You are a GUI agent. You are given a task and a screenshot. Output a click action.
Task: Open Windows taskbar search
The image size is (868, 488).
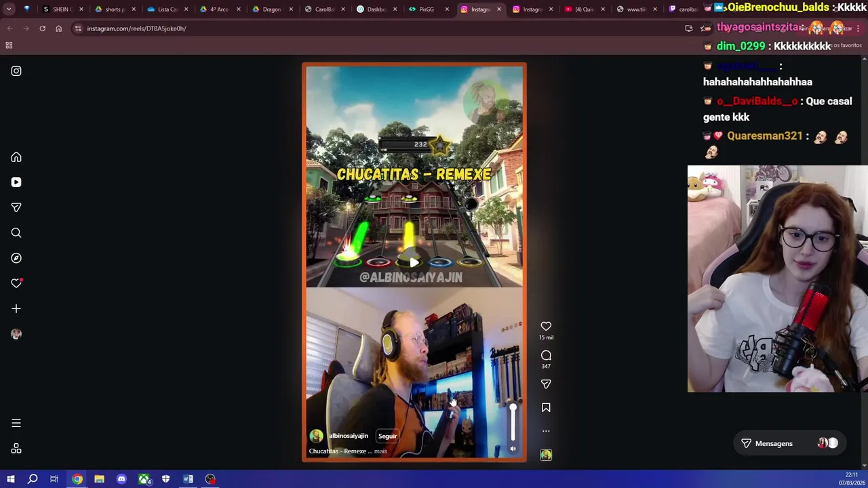click(33, 479)
